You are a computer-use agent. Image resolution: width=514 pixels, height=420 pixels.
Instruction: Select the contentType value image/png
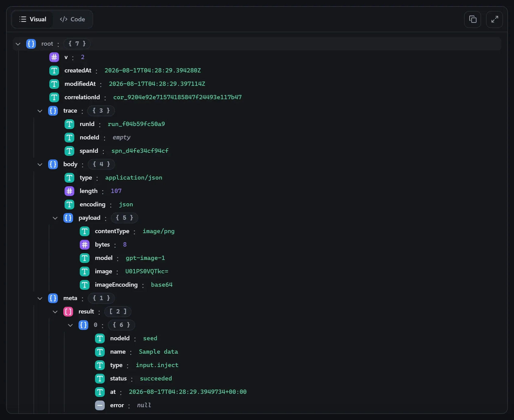pos(159,231)
